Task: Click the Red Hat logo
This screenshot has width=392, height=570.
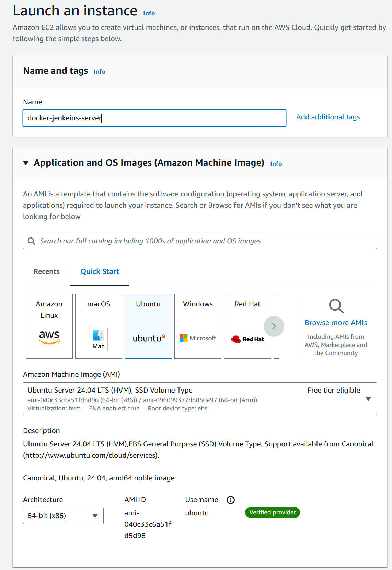Action: (x=247, y=339)
